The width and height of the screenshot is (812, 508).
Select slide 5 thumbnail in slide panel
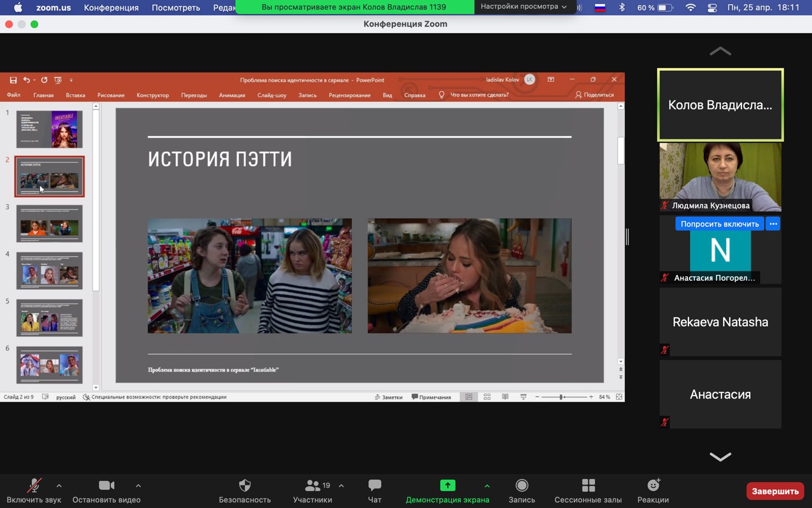coord(49,317)
